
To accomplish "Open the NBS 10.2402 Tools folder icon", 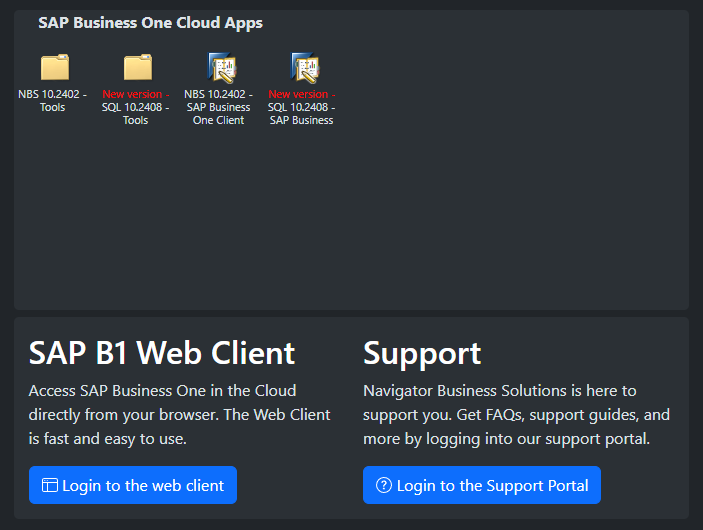I will (x=55, y=67).
